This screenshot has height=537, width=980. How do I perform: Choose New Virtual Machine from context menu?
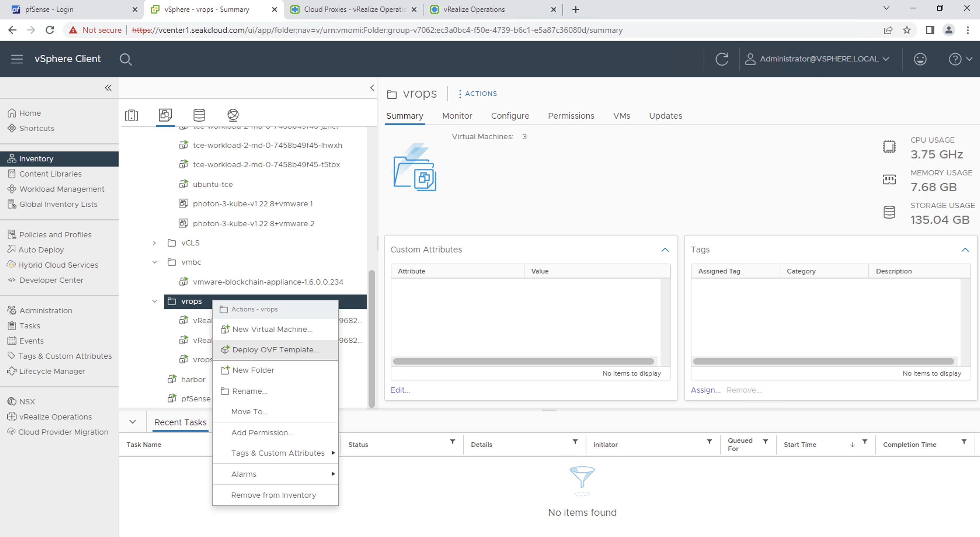click(275, 329)
